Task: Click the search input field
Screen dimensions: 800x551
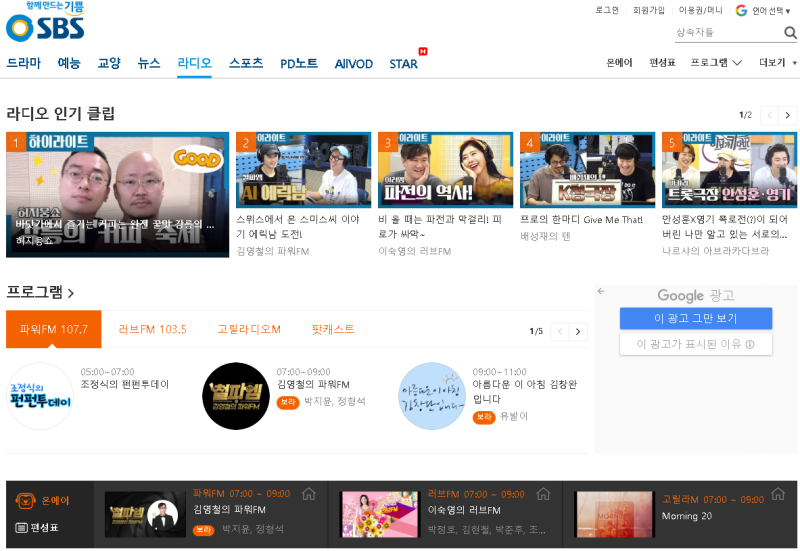Action: pos(729,33)
